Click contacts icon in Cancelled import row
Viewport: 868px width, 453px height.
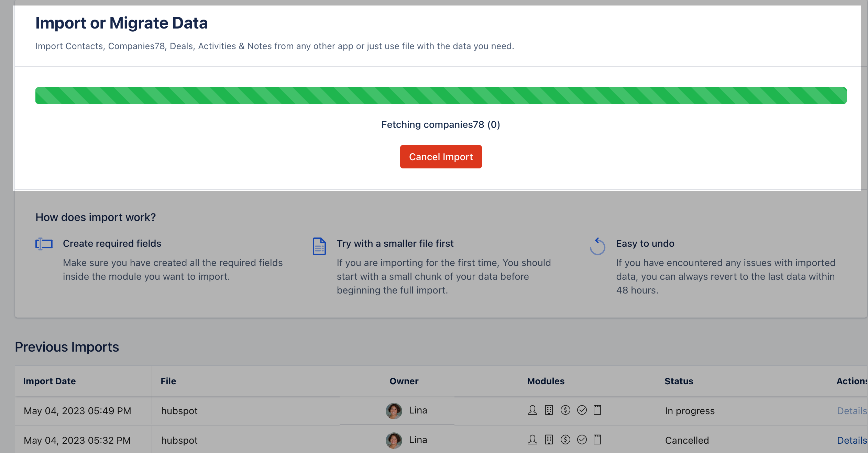point(532,440)
